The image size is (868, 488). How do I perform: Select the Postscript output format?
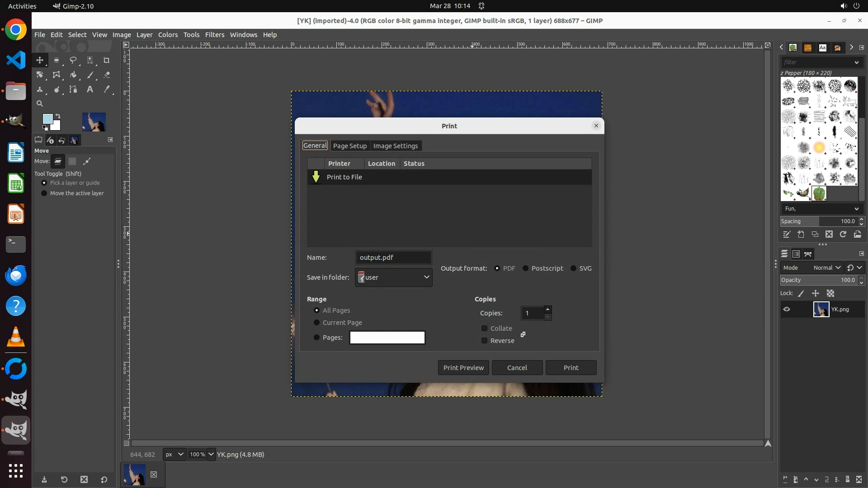(x=525, y=268)
